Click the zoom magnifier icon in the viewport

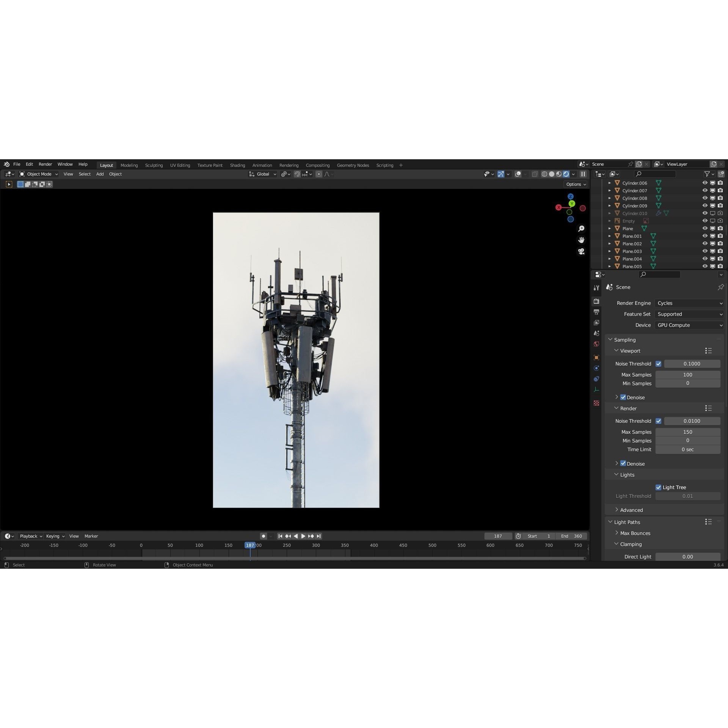tap(581, 228)
